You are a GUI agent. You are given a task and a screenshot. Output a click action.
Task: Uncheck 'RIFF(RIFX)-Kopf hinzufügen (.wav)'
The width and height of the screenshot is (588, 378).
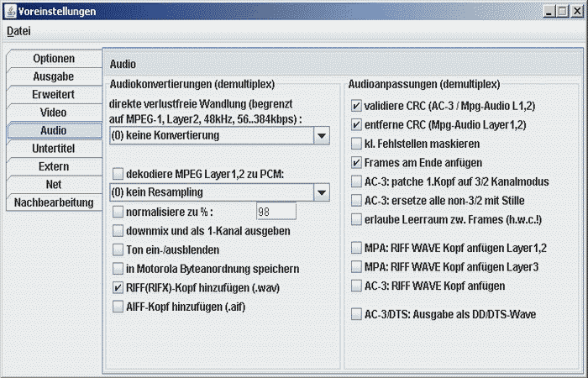[x=118, y=287]
